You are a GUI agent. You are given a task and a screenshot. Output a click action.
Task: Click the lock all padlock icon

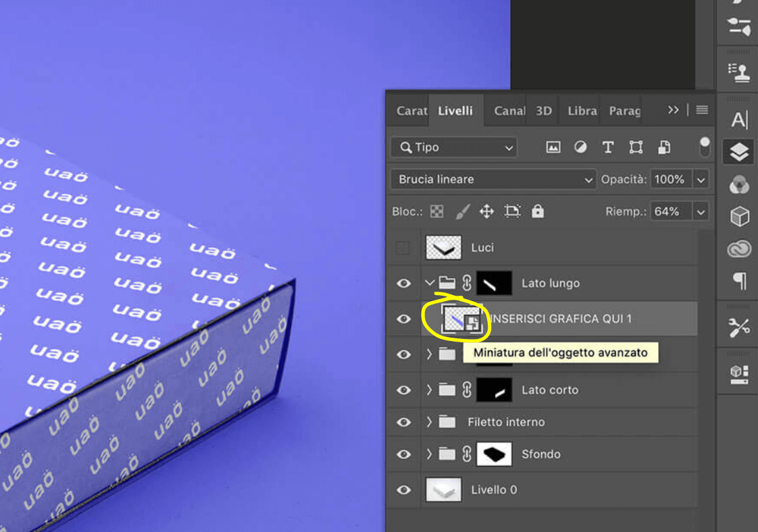[x=538, y=212]
